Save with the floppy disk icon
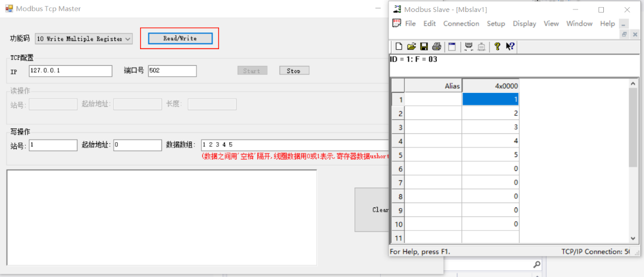Viewport: 644px width, 277px height. pos(424,47)
